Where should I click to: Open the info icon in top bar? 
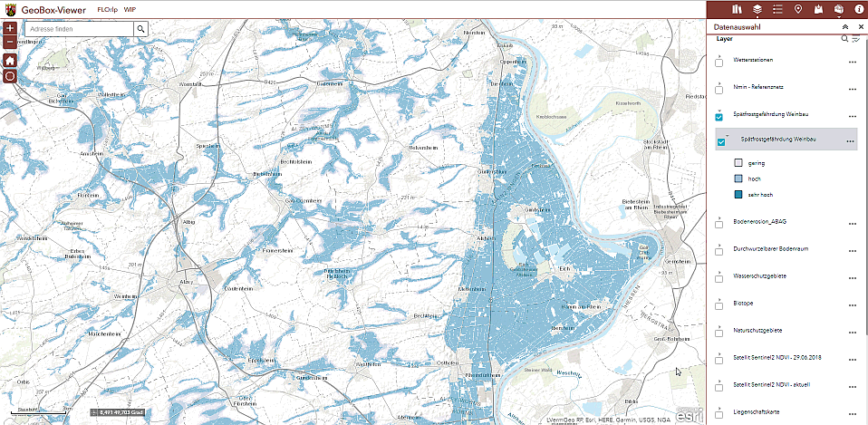tap(859, 9)
